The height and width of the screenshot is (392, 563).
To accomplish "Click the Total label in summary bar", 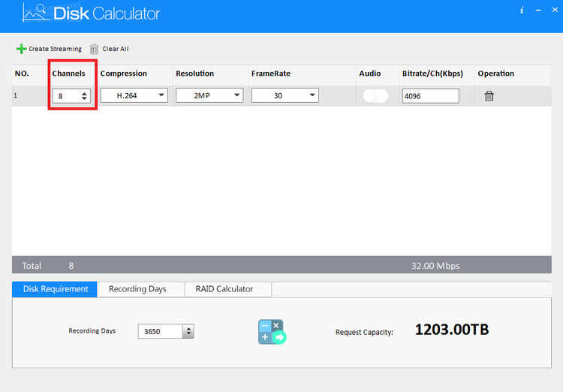I will (x=32, y=266).
